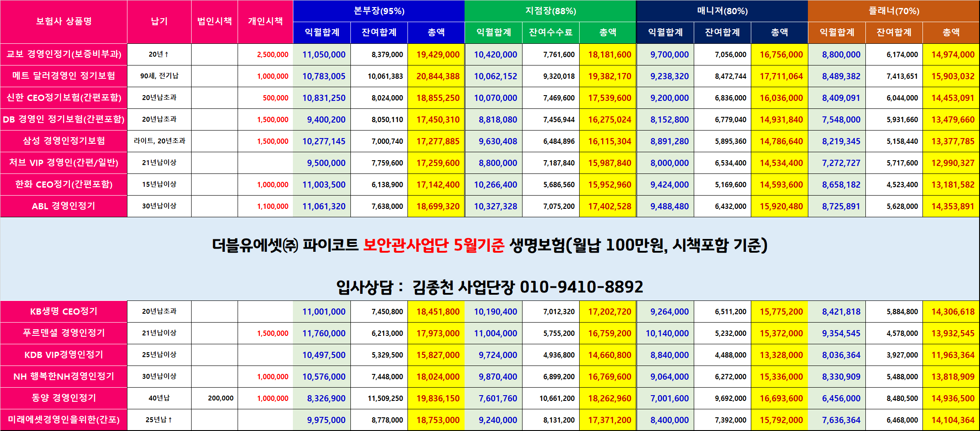The height and width of the screenshot is (431, 980).
Task: Click the '메트 달러경영인 정기보험' row label
Action: click(64, 76)
